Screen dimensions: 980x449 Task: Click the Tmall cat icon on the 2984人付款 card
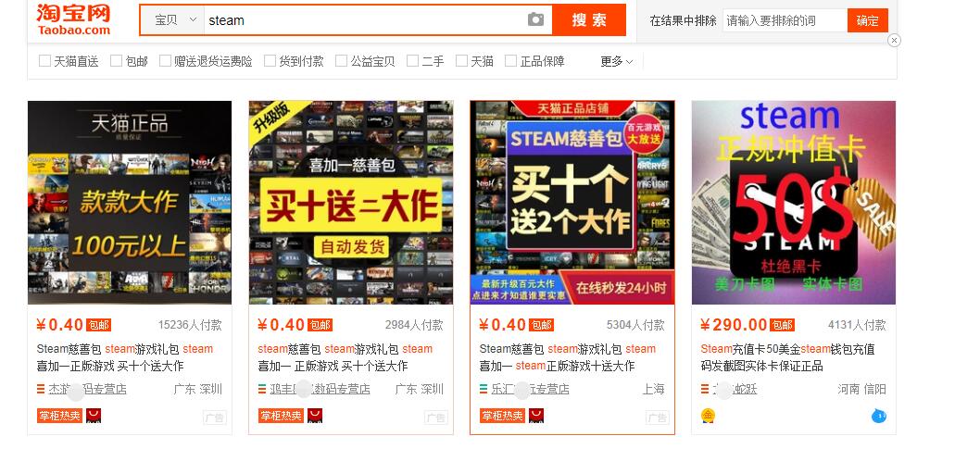[x=315, y=416]
